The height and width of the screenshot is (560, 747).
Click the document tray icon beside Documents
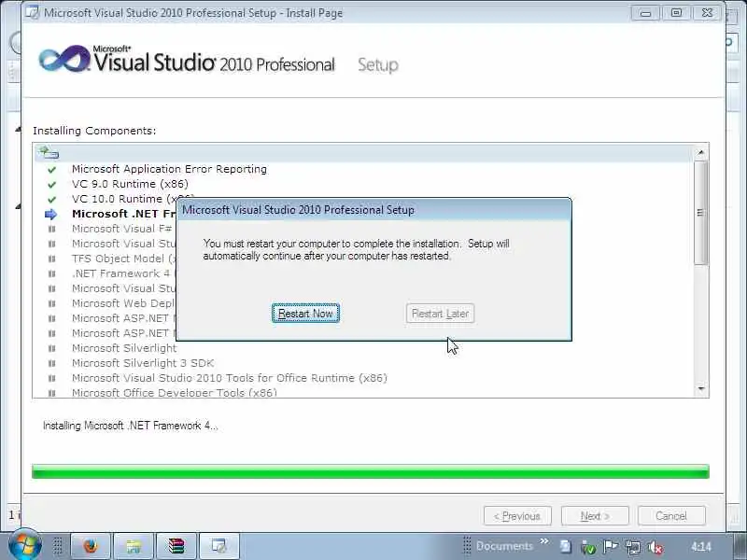566,547
